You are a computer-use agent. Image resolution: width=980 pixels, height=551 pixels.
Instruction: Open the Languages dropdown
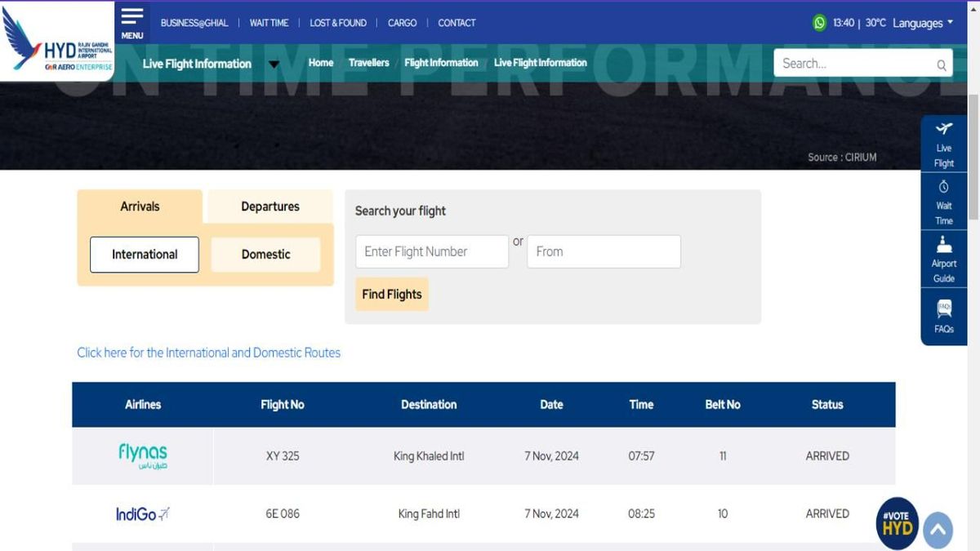click(x=920, y=23)
